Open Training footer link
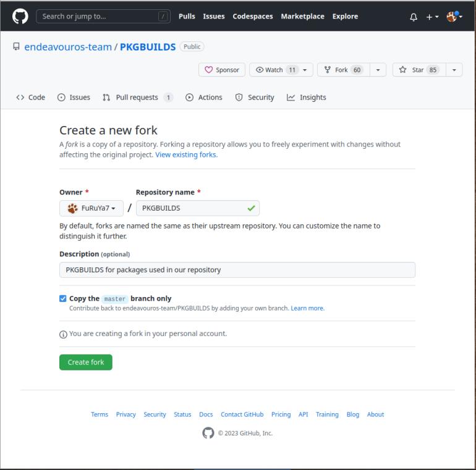This screenshot has width=476, height=470. [327, 414]
